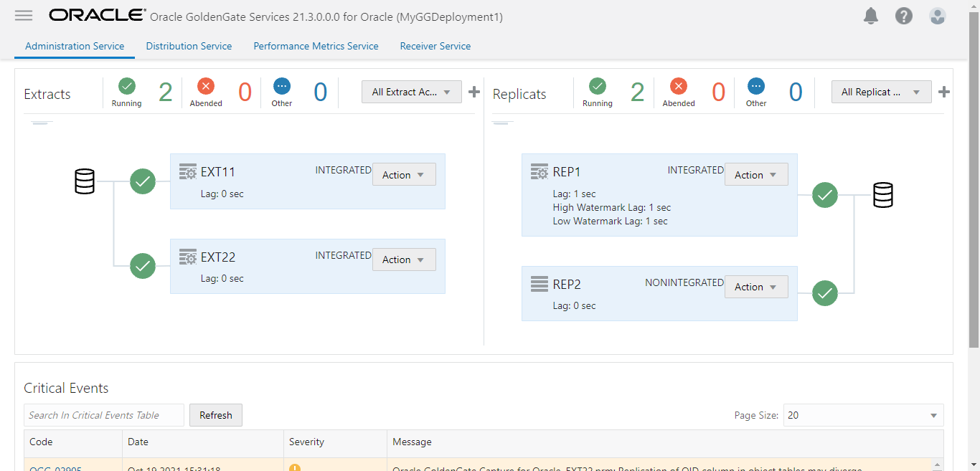The width and height of the screenshot is (980, 471).
Task: Click the NONINTEGRATED label on REP2
Action: coord(684,282)
